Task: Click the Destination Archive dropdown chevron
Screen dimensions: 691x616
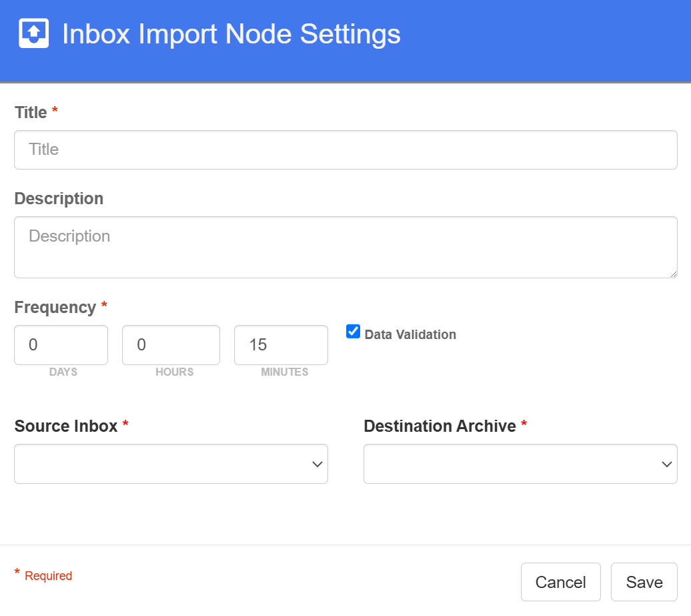Action: click(x=667, y=464)
